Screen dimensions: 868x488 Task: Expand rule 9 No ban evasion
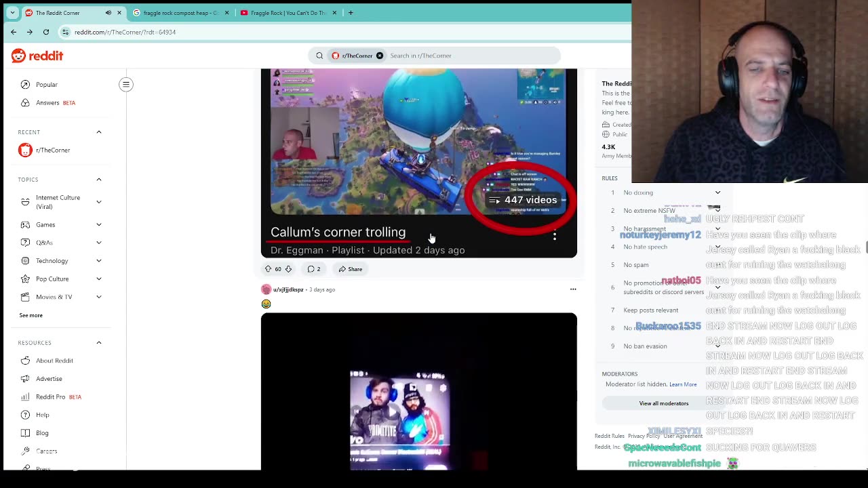tap(717, 346)
